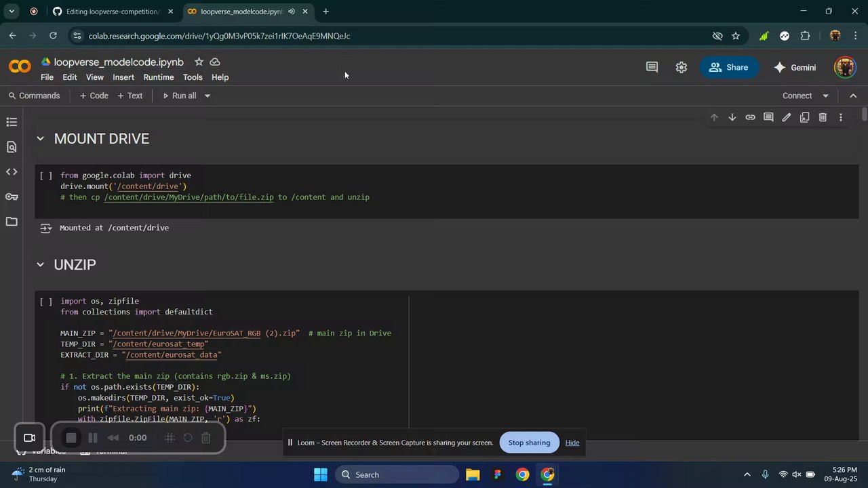The image size is (868, 488).
Task: Open the View menu
Action: click(95, 77)
